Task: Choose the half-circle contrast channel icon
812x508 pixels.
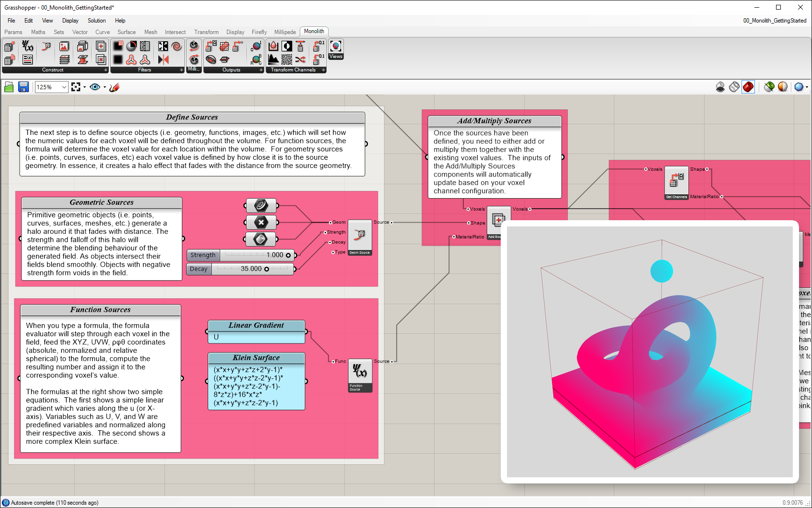Action: point(287,46)
